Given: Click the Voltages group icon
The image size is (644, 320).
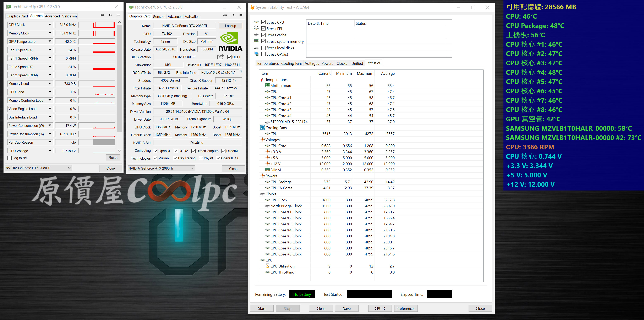Looking at the screenshot, I should coord(262,140).
